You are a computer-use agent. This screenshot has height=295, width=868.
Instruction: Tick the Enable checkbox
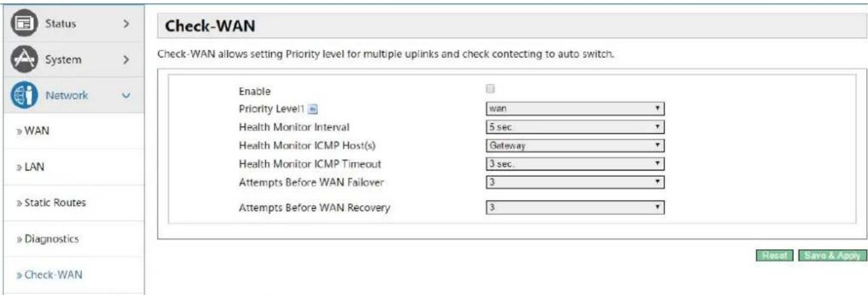[491, 90]
